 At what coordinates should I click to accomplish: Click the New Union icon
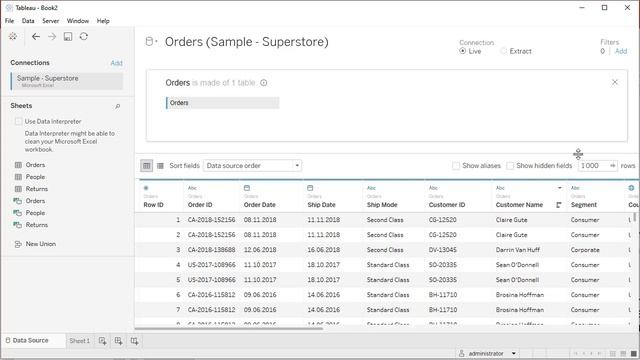pyautogui.click(x=18, y=244)
